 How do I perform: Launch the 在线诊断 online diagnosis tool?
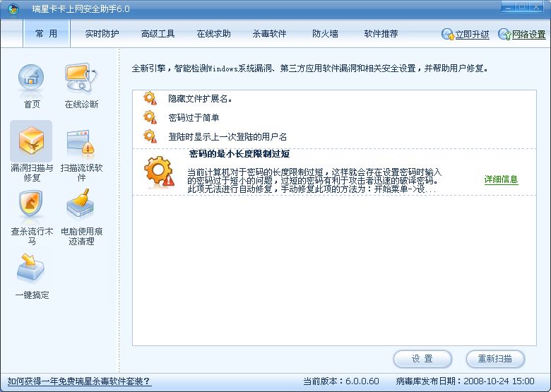click(81, 79)
